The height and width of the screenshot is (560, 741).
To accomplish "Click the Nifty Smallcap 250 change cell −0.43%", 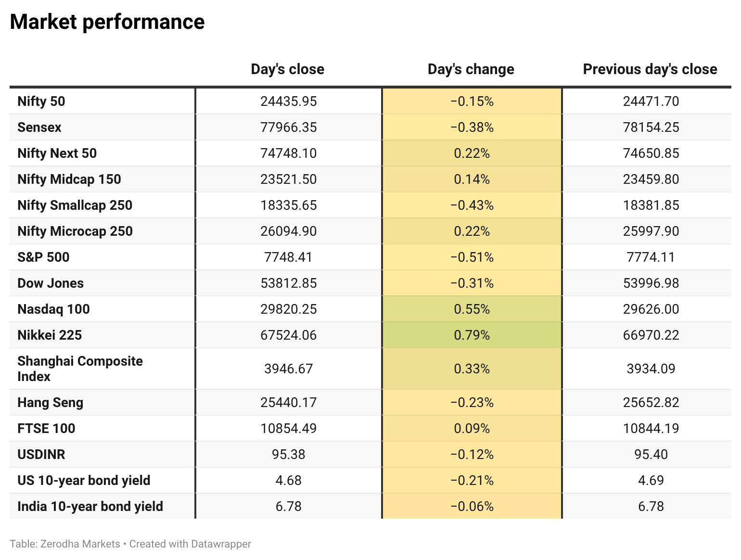I will coord(472,205).
